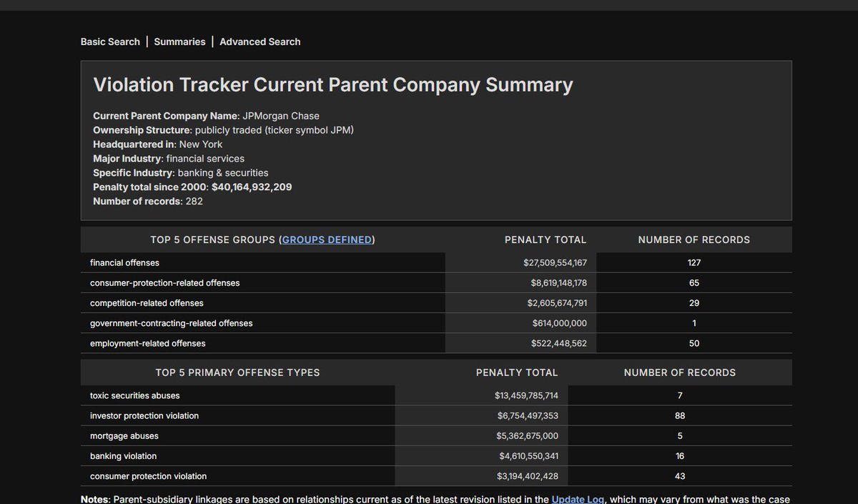Select the toxic securities abuses label

[134, 395]
